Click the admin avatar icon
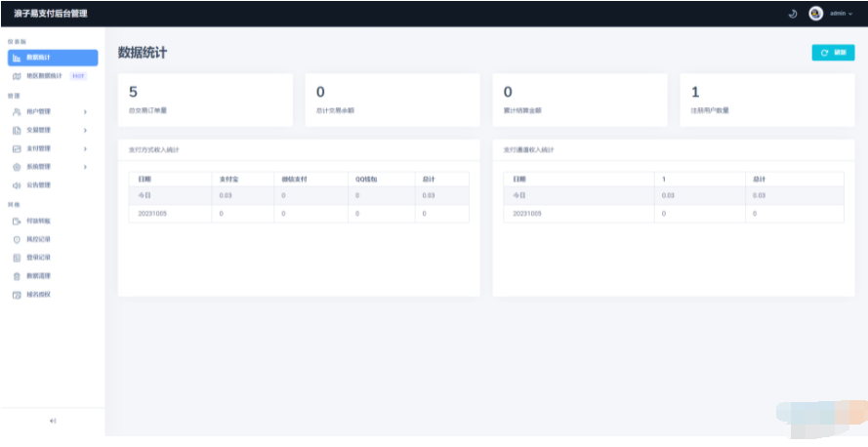The image size is (868, 447). pyautogui.click(x=815, y=14)
